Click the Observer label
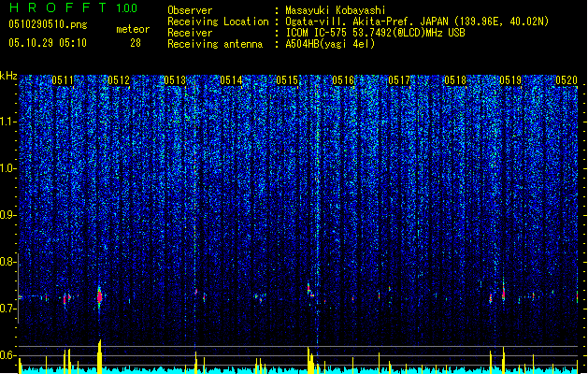 [x=190, y=10]
